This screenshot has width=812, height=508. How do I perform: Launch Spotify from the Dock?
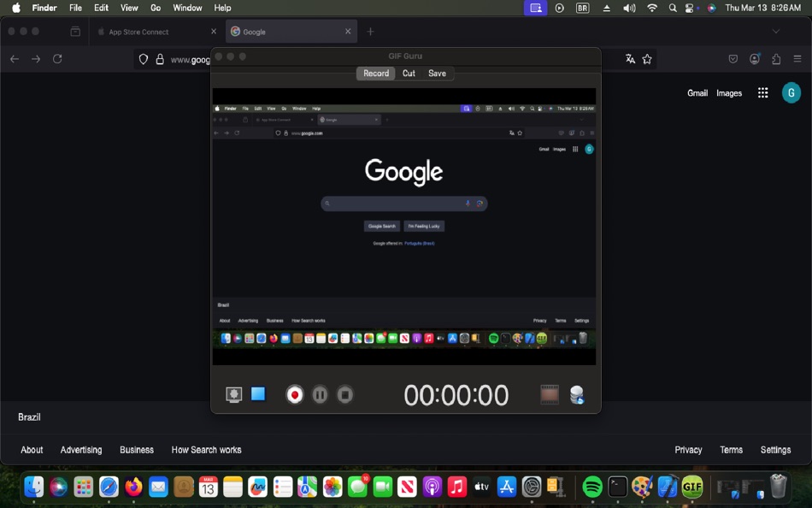coord(592,487)
